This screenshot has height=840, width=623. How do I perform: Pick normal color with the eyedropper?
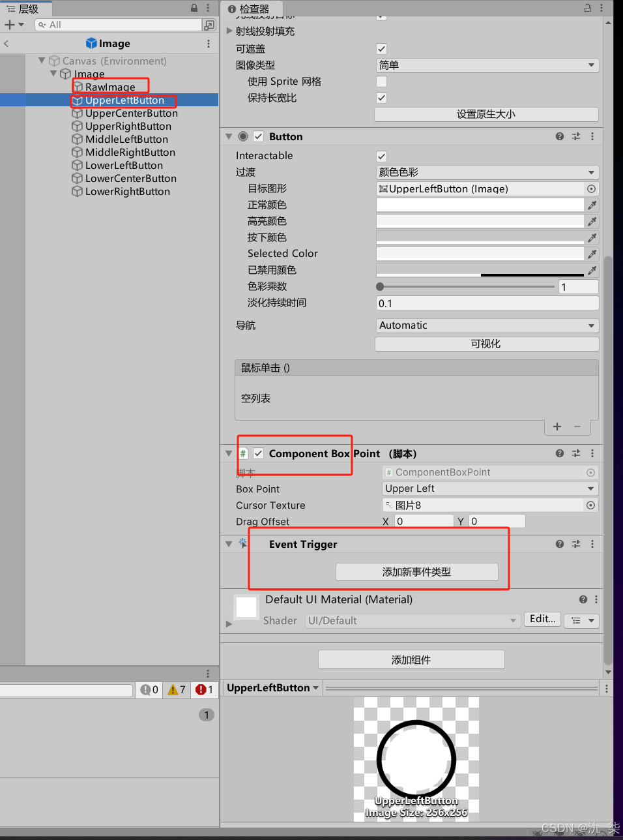click(592, 205)
